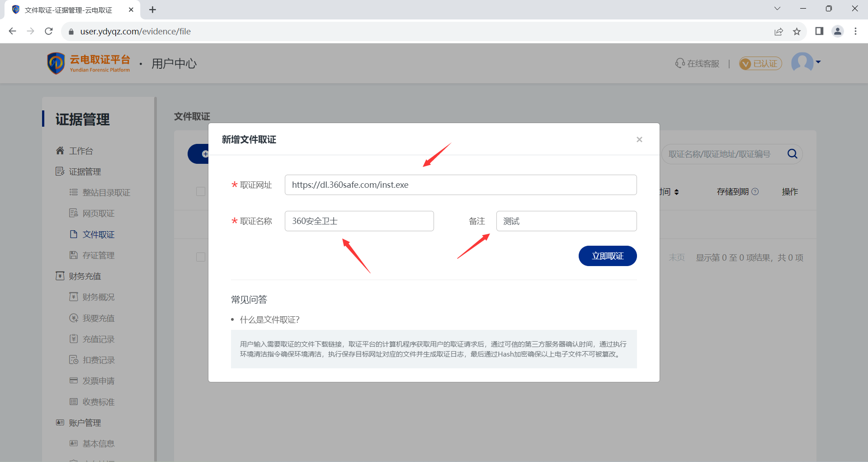
Task: Click the 取证名称 input field
Action: pos(359,221)
